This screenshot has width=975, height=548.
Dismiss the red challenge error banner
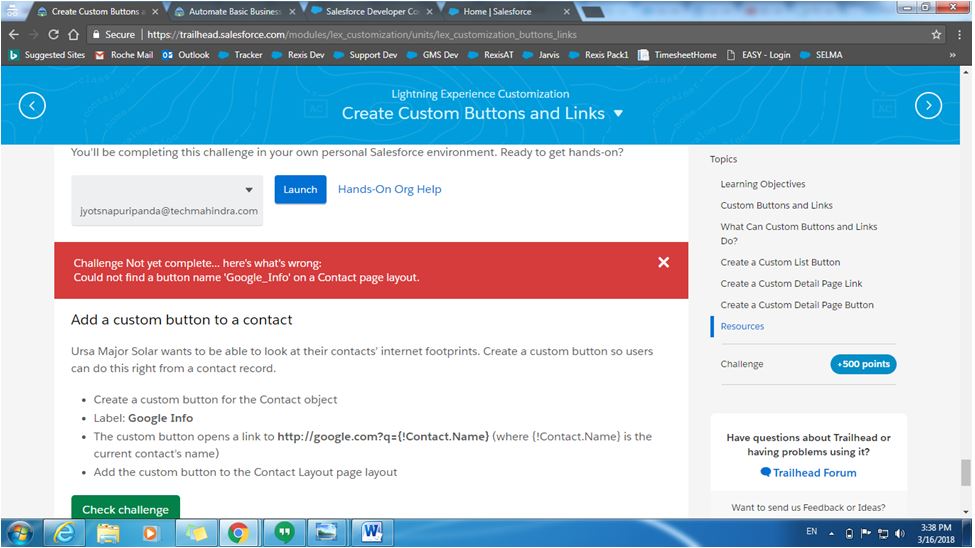click(663, 262)
